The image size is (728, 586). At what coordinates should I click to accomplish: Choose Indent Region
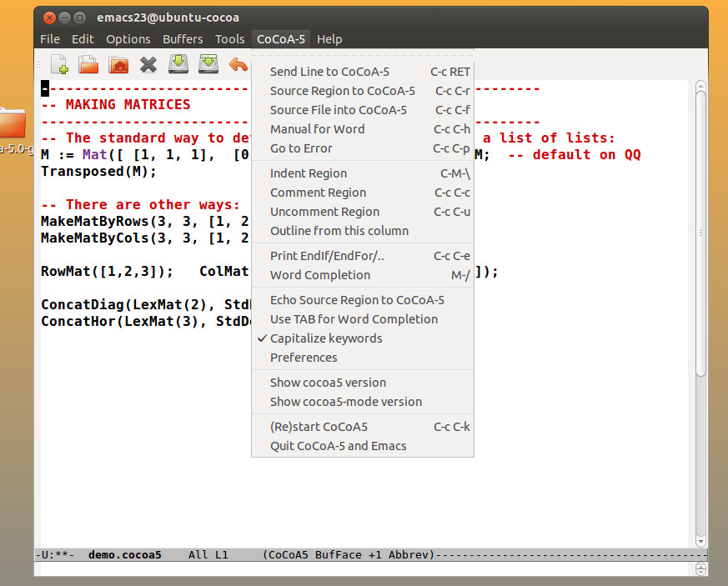[362, 173]
